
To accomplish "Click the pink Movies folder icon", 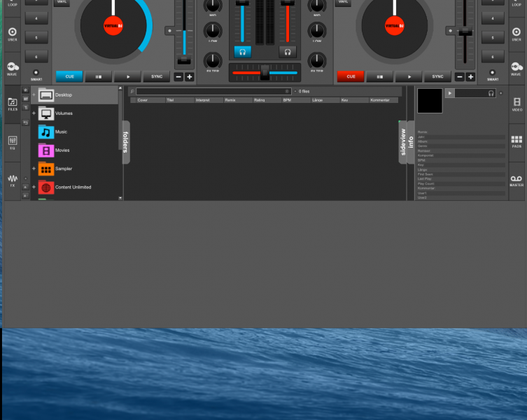I will click(x=46, y=150).
